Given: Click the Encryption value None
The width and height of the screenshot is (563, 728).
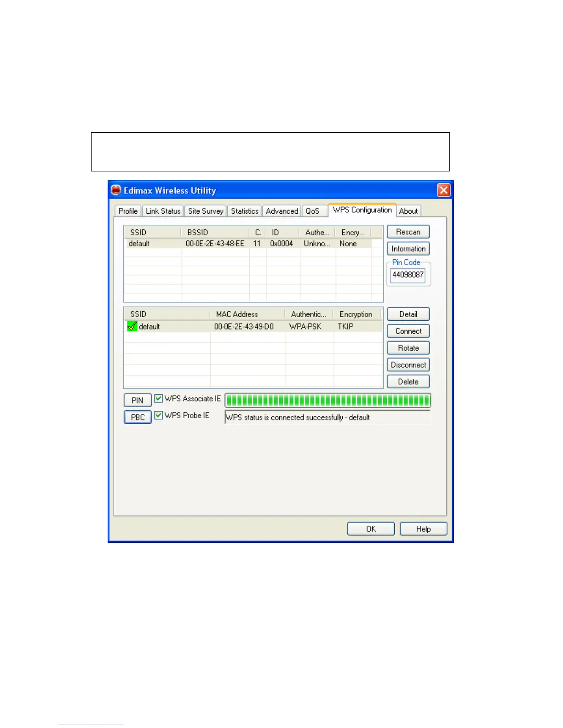Looking at the screenshot, I should coord(348,244).
